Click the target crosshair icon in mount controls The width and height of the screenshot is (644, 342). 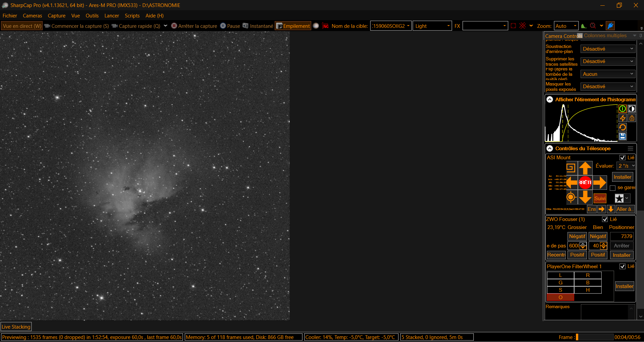pos(571,197)
